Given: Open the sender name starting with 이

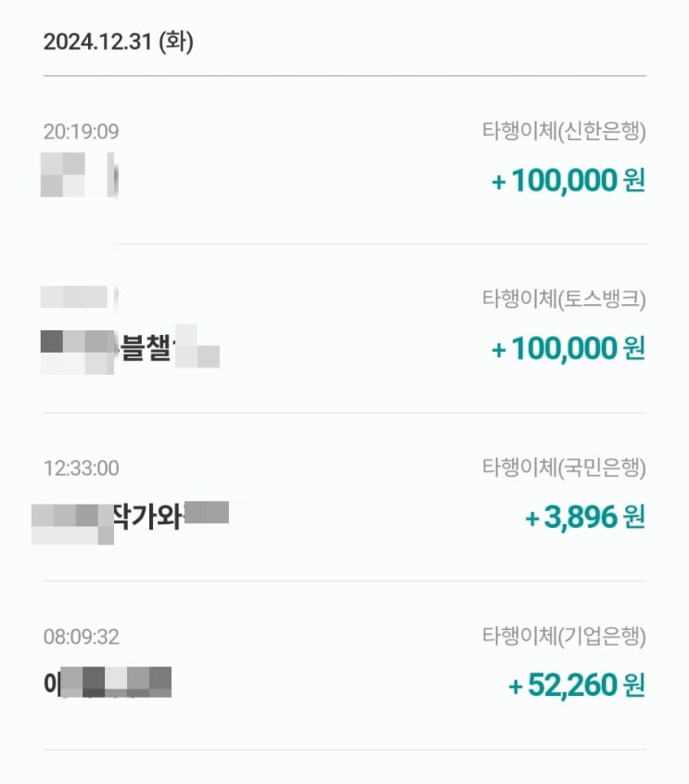Looking at the screenshot, I should coord(108,684).
